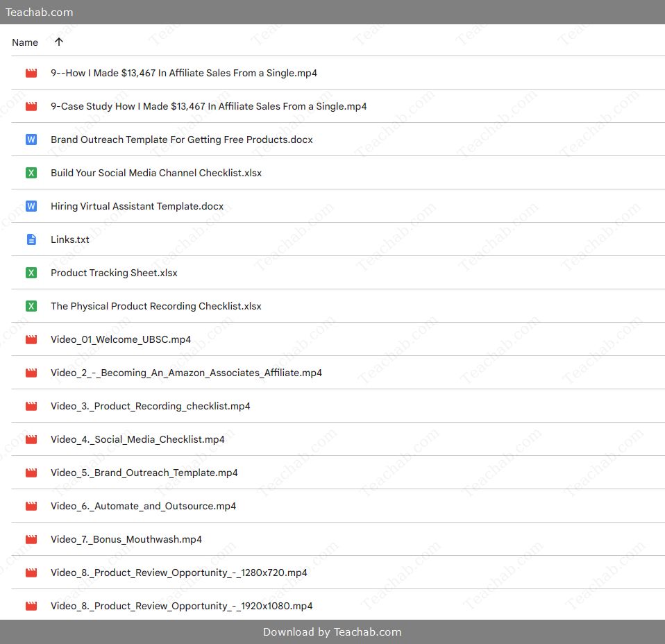Click the video icon beside Video_01_Welcome_UBSC.mp4
This screenshot has width=665, height=644.
pos(31,339)
